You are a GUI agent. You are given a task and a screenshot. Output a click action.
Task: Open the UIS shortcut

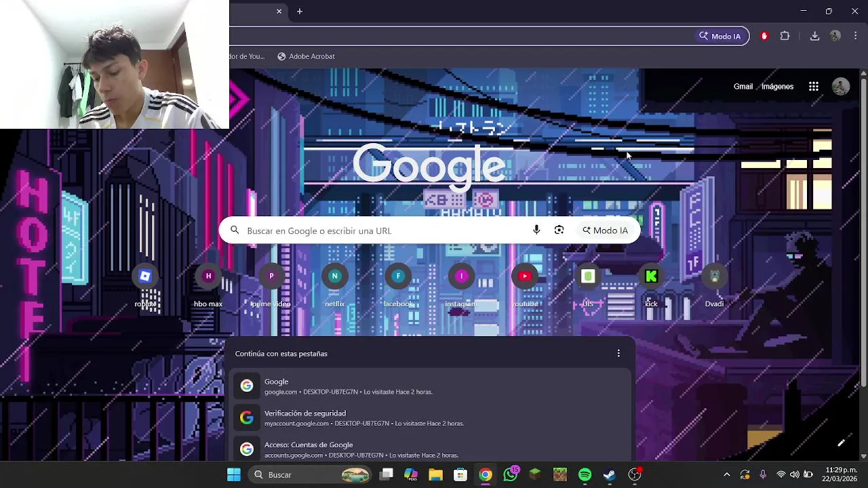point(588,285)
